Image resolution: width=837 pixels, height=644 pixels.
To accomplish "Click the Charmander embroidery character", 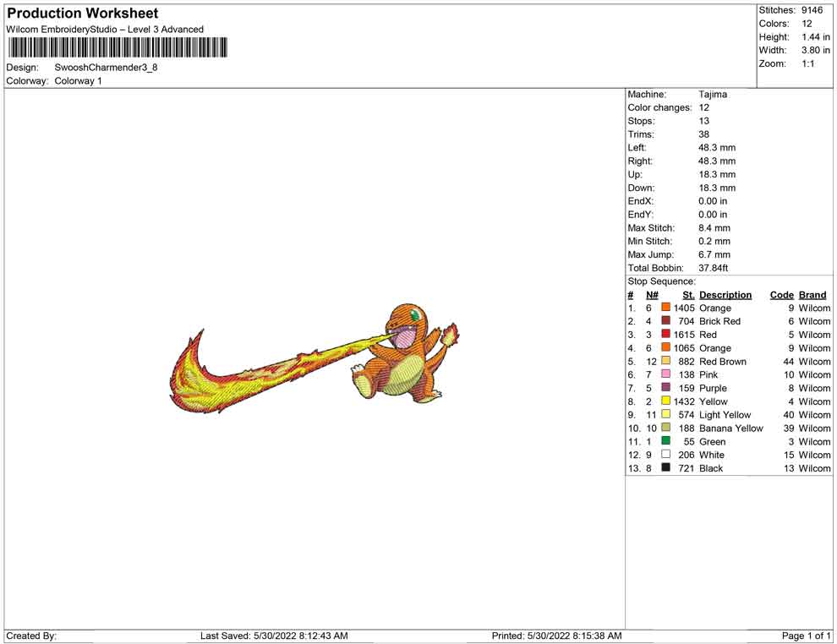I will pyautogui.click(x=406, y=353).
